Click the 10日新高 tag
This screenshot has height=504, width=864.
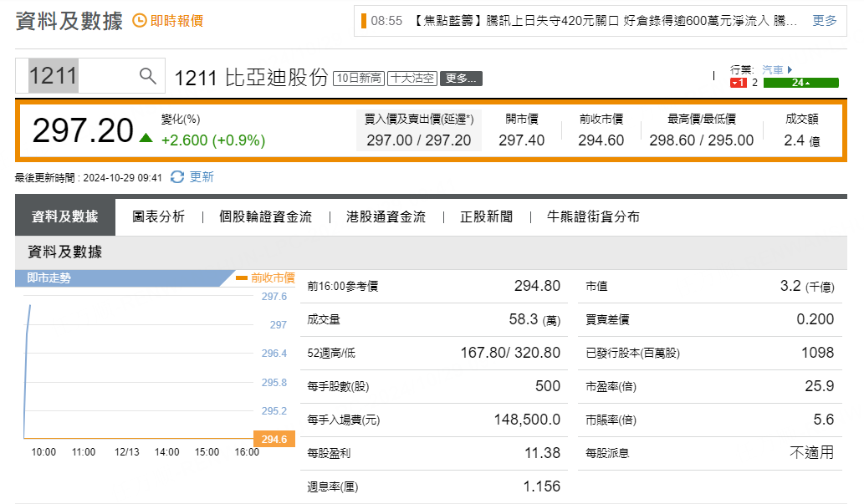click(359, 79)
